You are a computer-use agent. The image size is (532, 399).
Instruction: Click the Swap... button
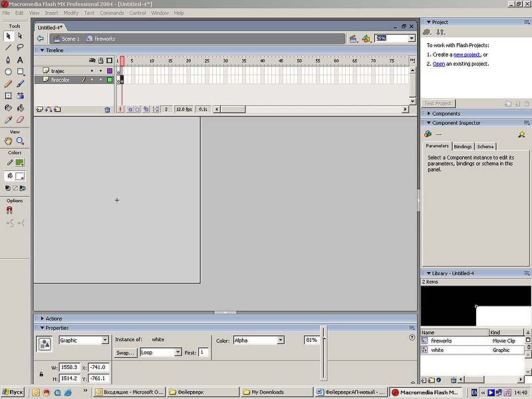coord(125,352)
